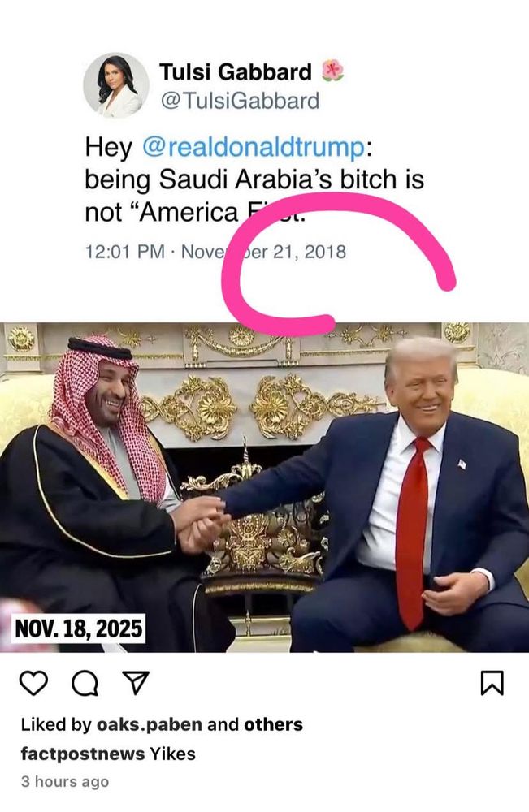Open the Tulsi Gabbard profile avatar
The image size is (529, 812).
pos(116,85)
